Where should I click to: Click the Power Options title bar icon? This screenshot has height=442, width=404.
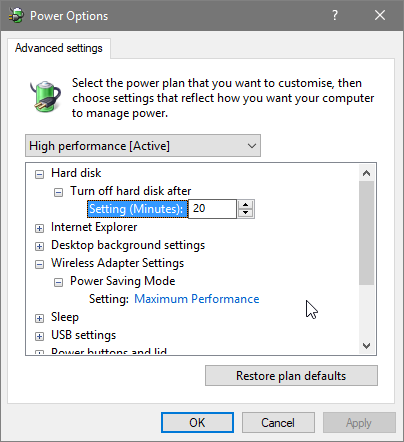[16, 15]
